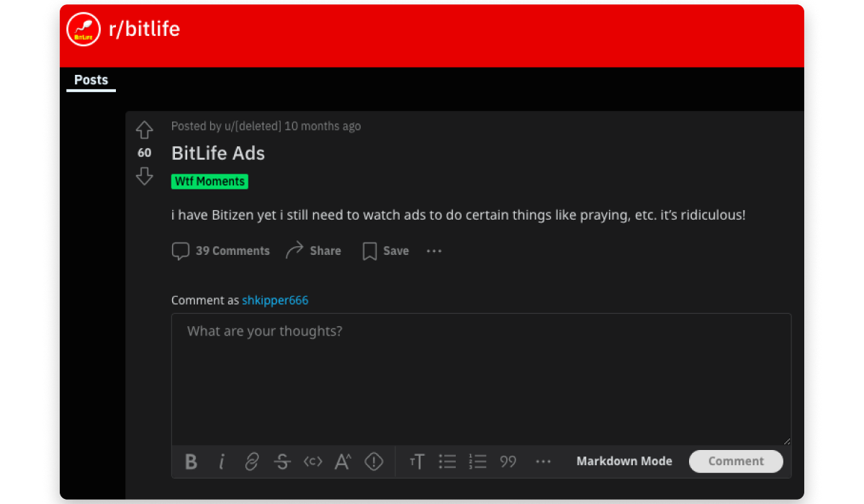The width and height of the screenshot is (864, 504).
Task: Click the post body text about Bitizen
Action: point(459,215)
